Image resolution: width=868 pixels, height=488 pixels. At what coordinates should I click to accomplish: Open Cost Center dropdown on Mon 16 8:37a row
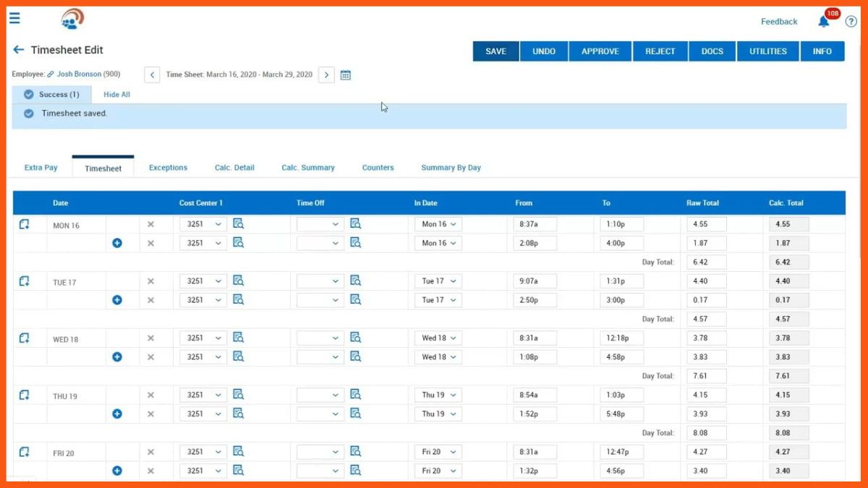coord(203,224)
